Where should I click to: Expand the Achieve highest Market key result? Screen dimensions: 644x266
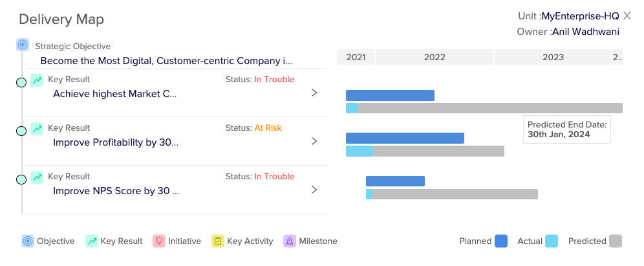[x=314, y=93]
